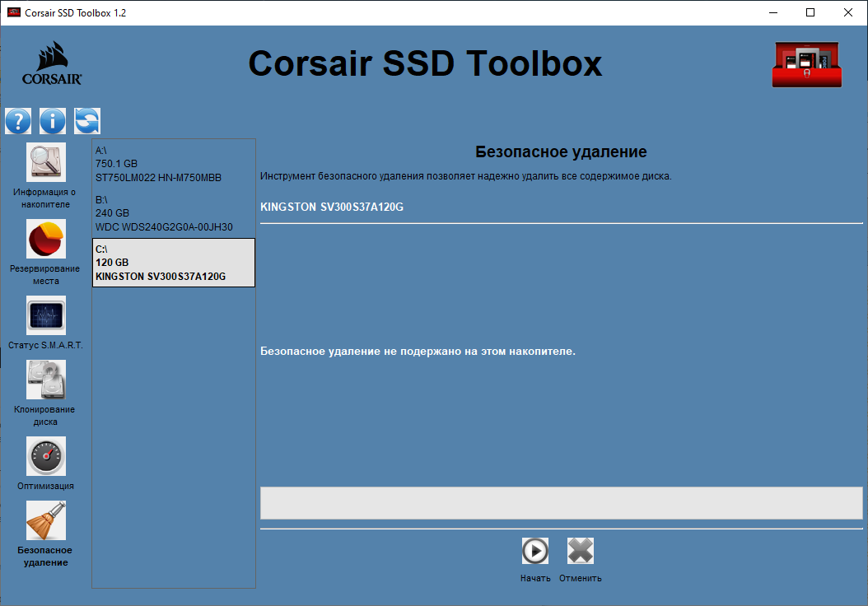
Task: Open the About info icon
Action: click(53, 121)
